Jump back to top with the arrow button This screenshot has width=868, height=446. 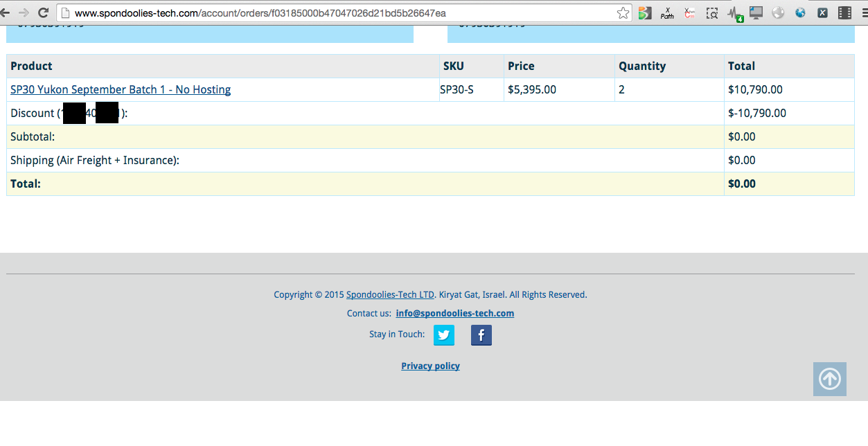tap(830, 379)
